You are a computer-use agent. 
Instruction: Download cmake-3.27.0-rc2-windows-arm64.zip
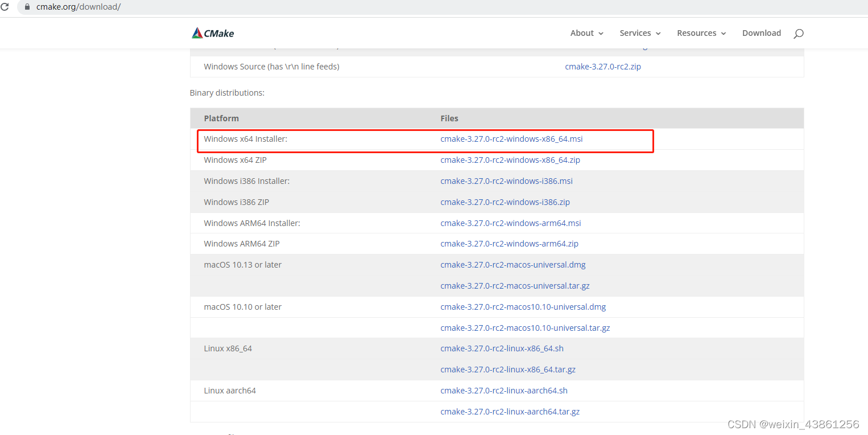point(509,244)
